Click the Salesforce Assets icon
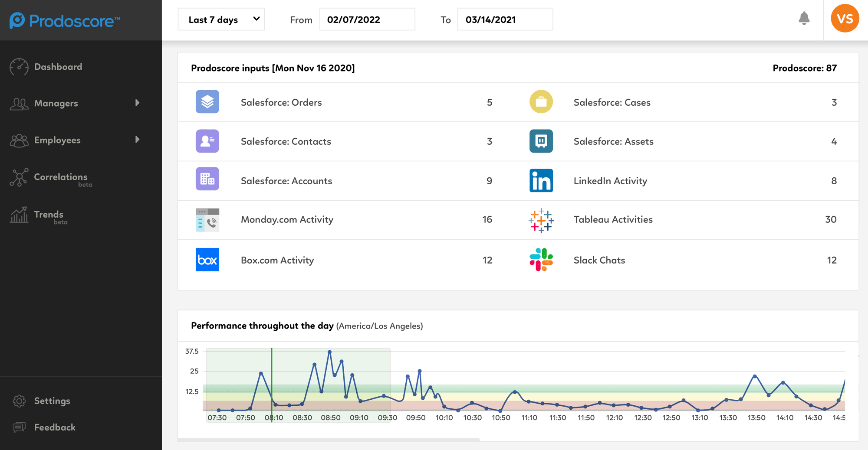868x450 pixels. click(x=541, y=141)
